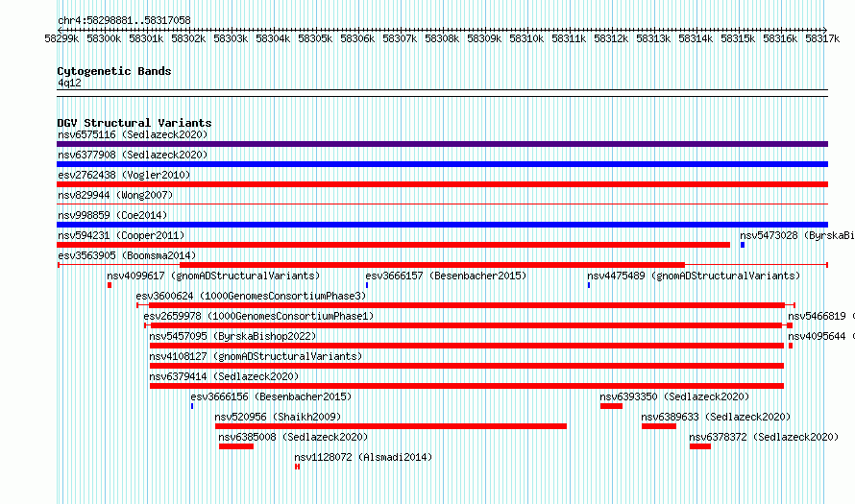Click nsv6378372 (Sedlazeck2020) label
Viewport: 855px width, 504px height.
(x=764, y=437)
